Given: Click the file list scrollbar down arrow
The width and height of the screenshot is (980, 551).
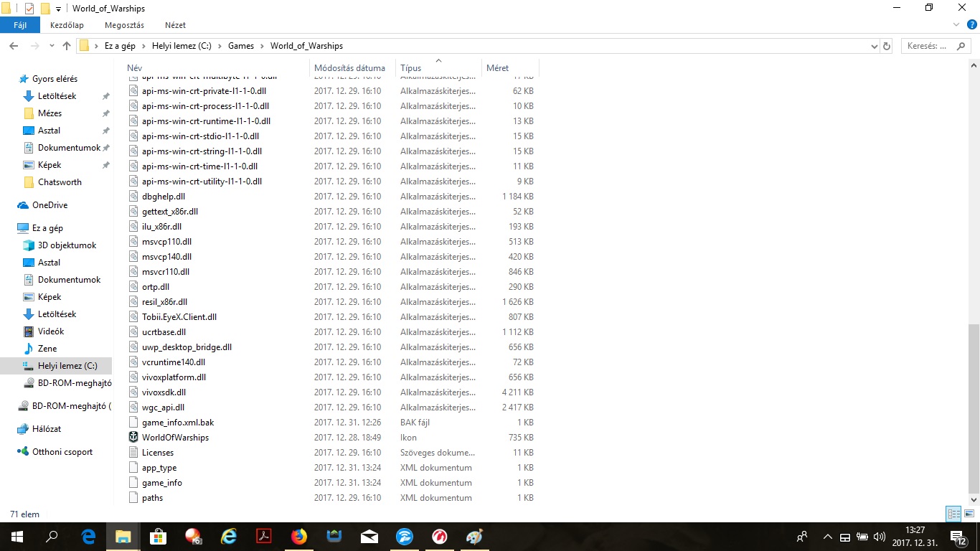Looking at the screenshot, I should 974,499.
